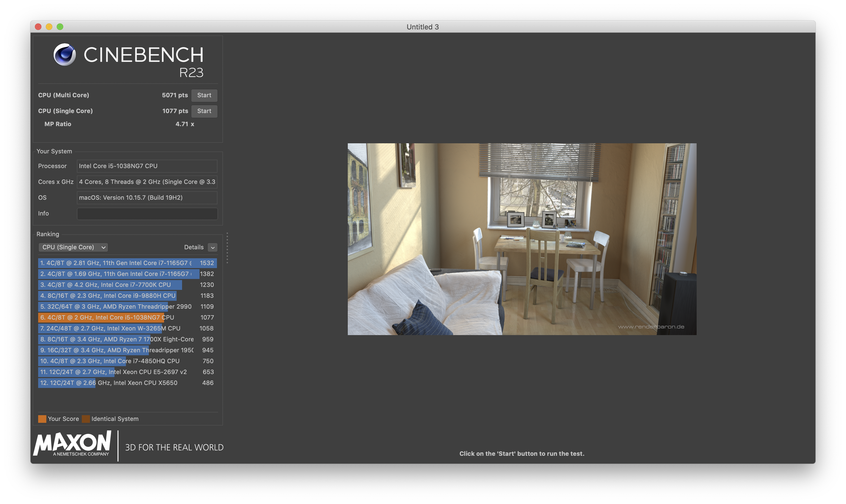Select ranking row 9 Ryzen Threadripper 1950
846x504 pixels.
click(127, 350)
